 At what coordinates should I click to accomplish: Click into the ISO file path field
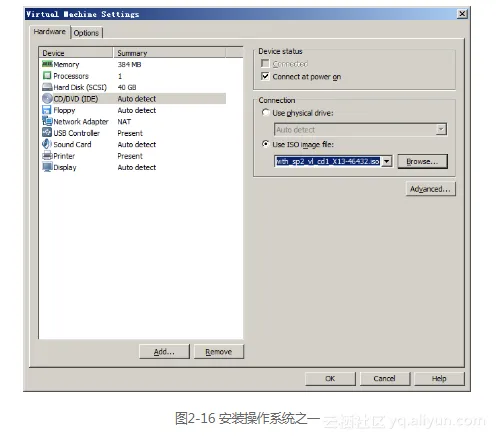point(328,162)
